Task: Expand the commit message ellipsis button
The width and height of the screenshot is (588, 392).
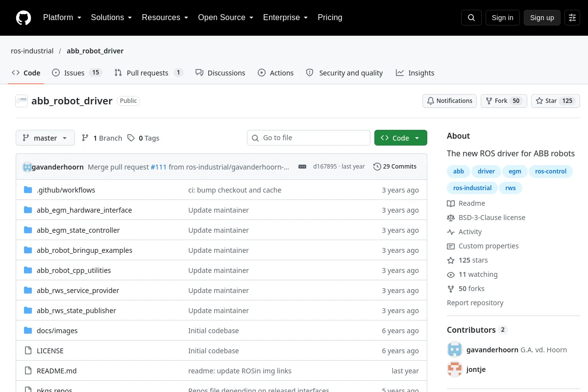Action: 302,167
